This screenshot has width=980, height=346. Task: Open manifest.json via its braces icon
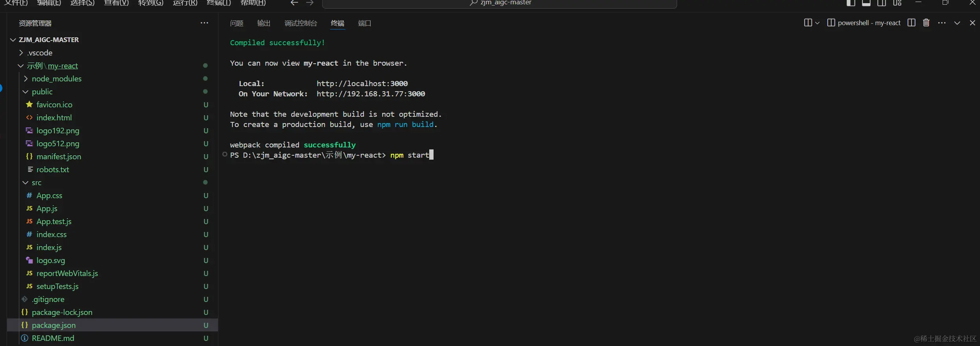click(x=29, y=156)
